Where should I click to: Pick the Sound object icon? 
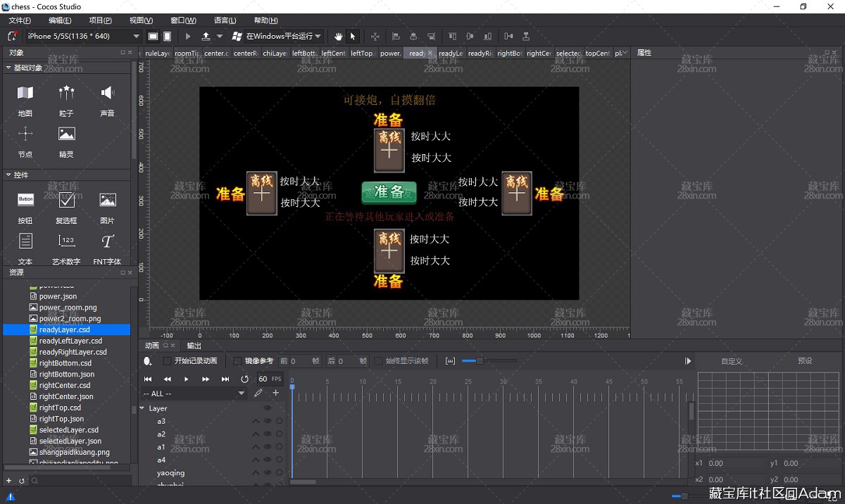[x=107, y=99]
